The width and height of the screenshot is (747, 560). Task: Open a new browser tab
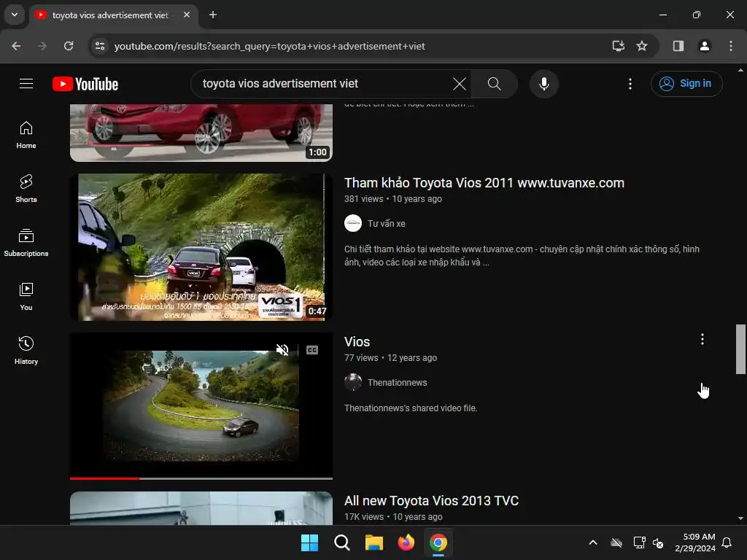pos(213,15)
